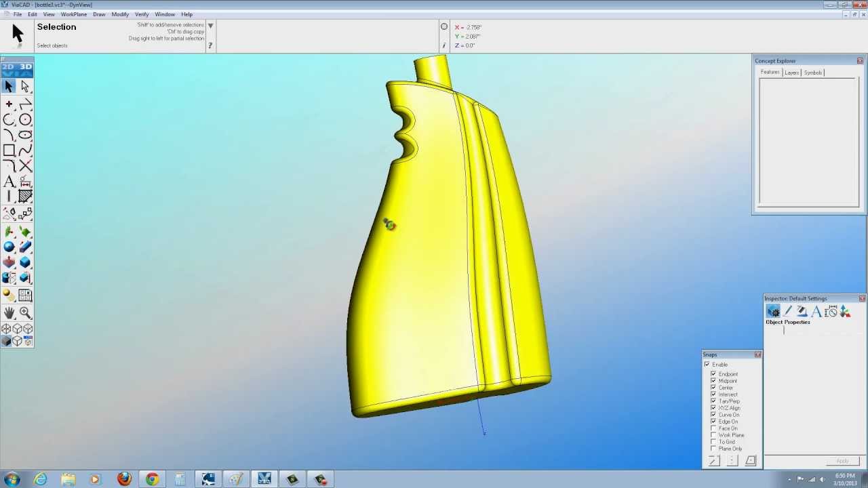This screenshot has width=868, height=488.
Task: Open the question mark help in prompt bar
Action: pyautogui.click(x=210, y=45)
